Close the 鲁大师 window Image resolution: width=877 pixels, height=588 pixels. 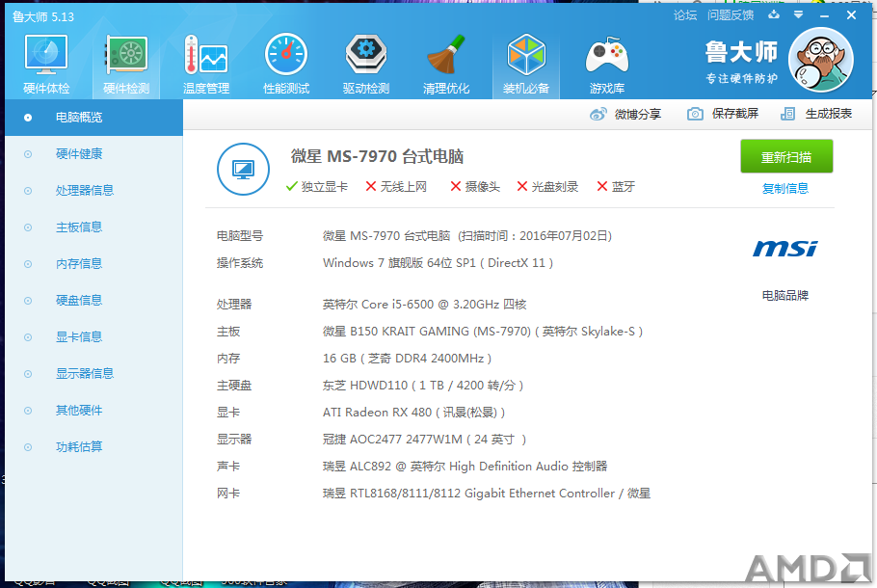tap(851, 15)
